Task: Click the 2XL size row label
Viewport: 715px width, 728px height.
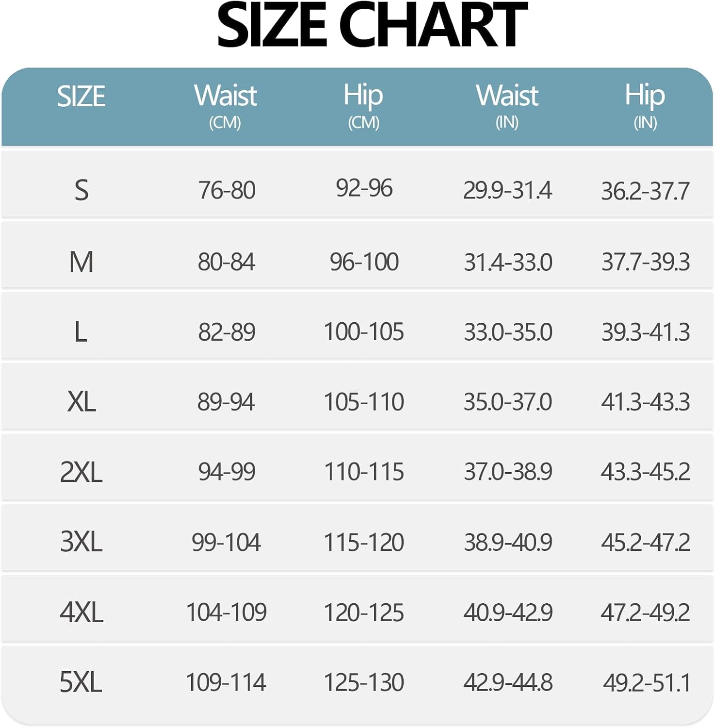Action: (81, 472)
